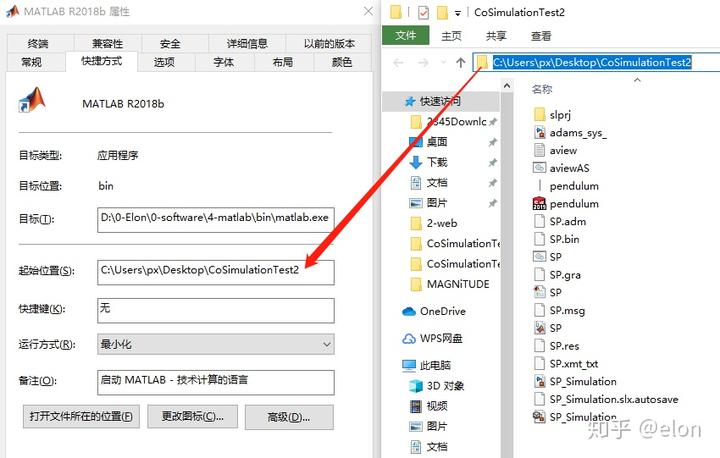Select pinned 文档 in quick access
Image resolution: width=720 pixels, height=458 pixels.
click(437, 182)
